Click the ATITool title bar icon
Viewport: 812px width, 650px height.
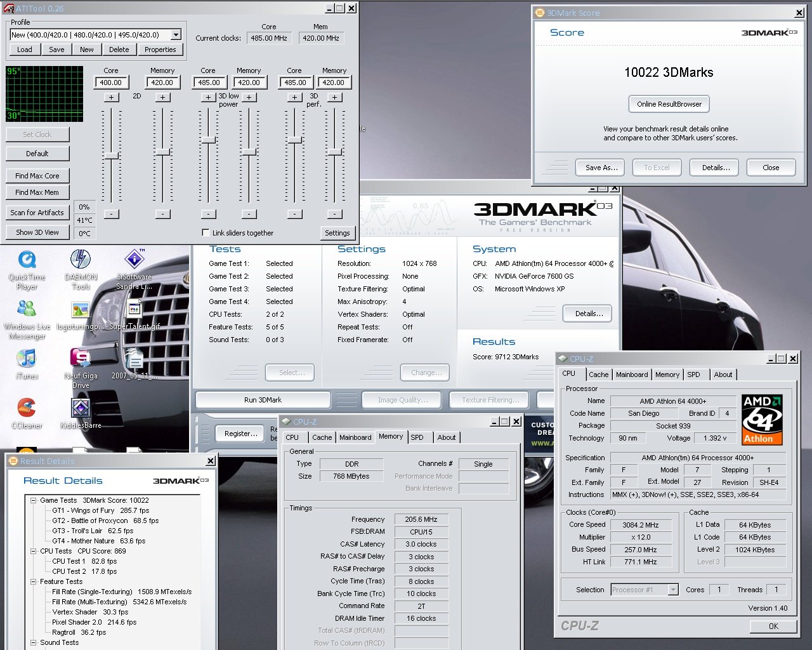pos(8,8)
